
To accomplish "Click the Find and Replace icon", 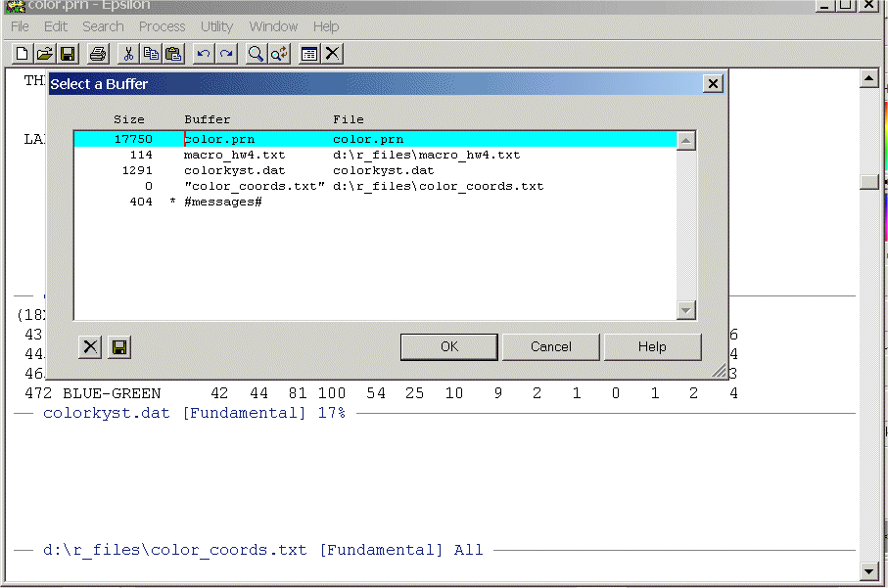I will (279, 53).
